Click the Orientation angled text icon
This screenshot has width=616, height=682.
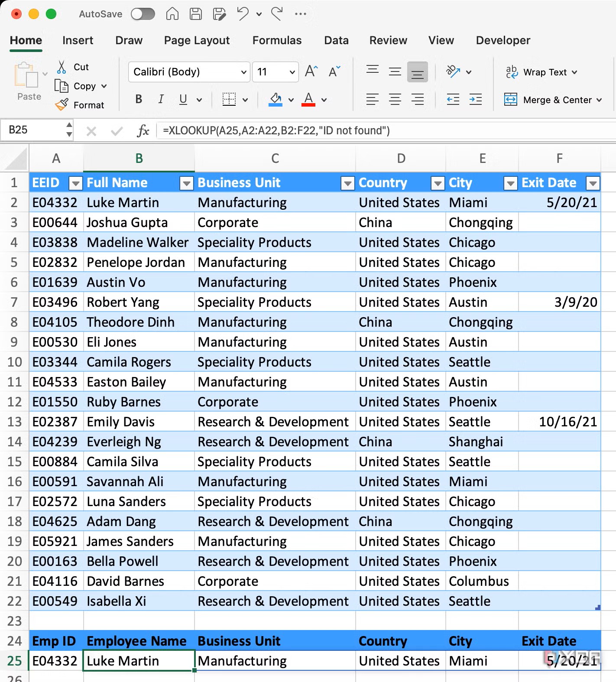tap(453, 71)
